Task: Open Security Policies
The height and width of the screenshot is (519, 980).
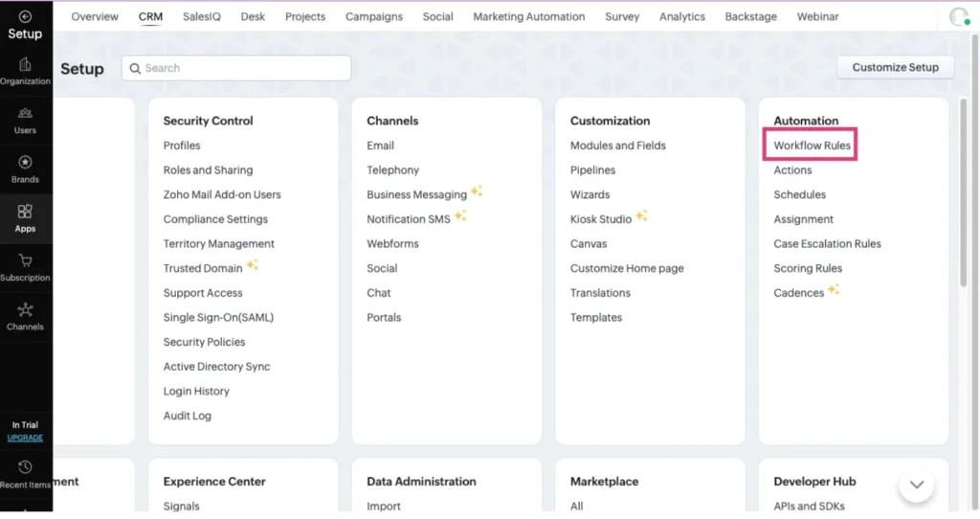Action: [205, 342]
